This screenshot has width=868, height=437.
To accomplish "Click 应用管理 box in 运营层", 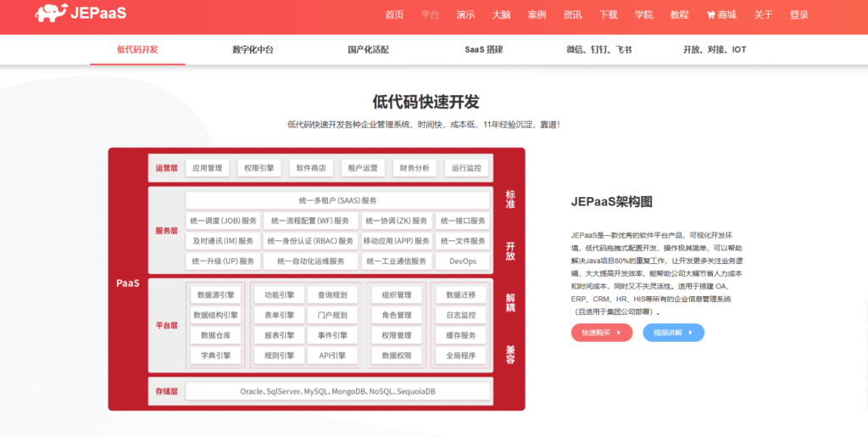I will pyautogui.click(x=207, y=168).
